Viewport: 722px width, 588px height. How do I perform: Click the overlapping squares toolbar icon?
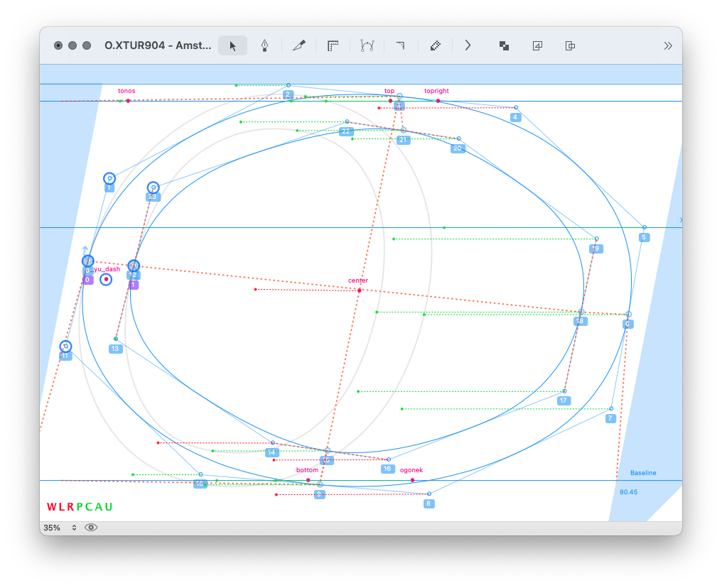(x=504, y=45)
